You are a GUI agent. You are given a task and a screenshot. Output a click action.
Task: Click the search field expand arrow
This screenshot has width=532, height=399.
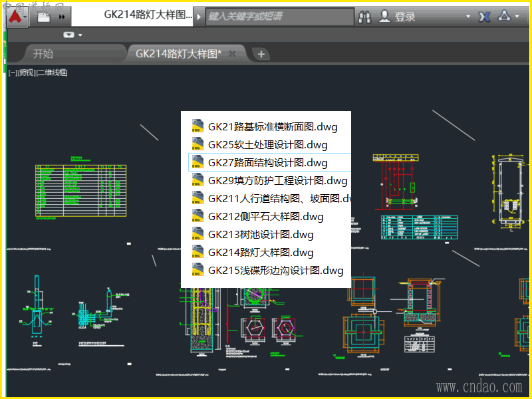tap(199, 16)
